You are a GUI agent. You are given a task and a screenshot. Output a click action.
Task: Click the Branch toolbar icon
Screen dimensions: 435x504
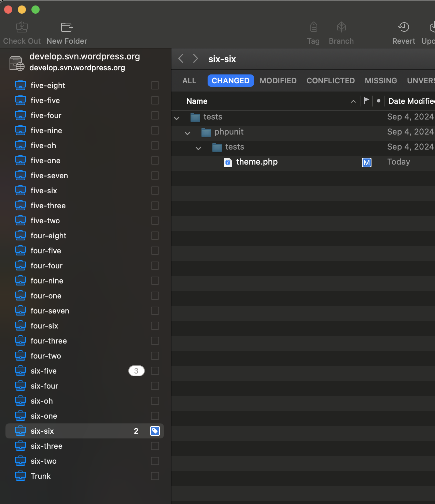point(341,27)
